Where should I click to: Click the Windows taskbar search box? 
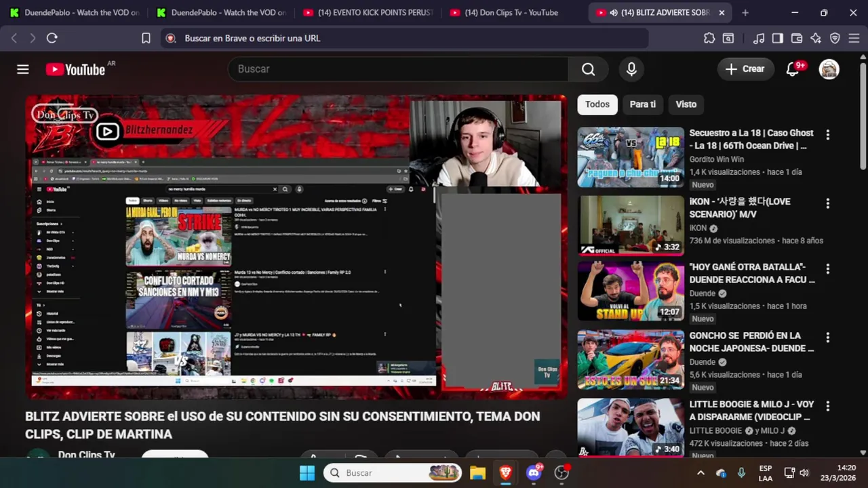pos(393,472)
